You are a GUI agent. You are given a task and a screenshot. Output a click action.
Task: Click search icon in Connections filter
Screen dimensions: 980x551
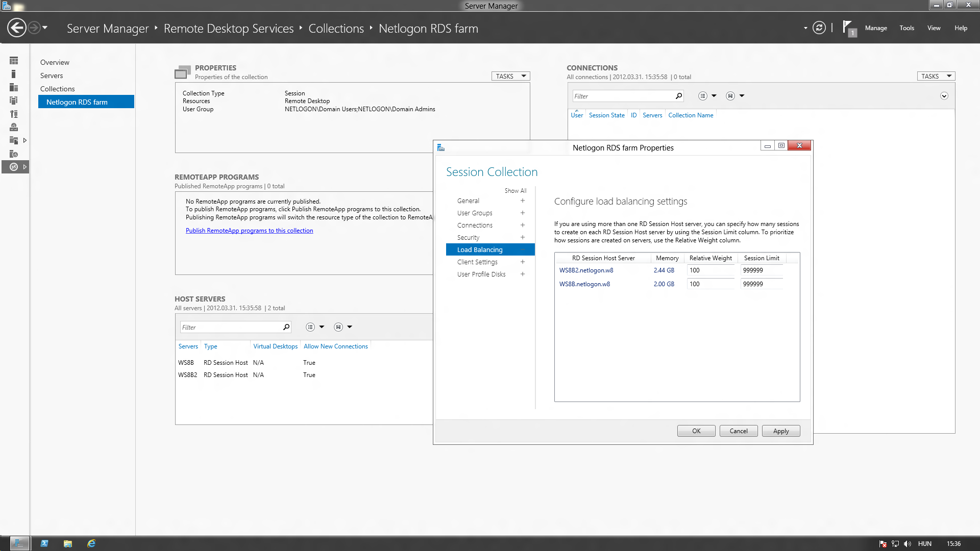pos(678,96)
